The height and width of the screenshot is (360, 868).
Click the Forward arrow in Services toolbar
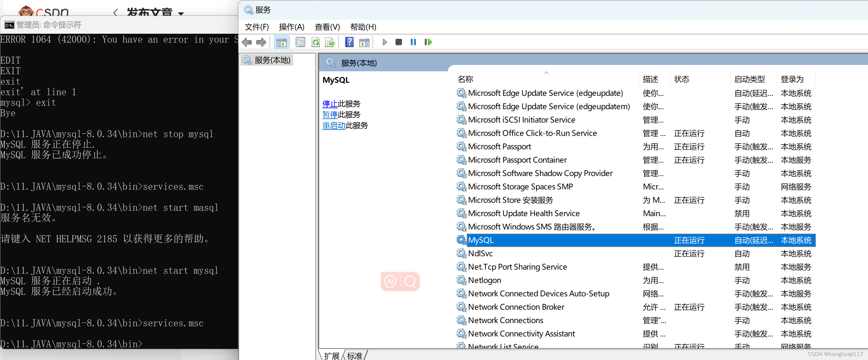(261, 42)
